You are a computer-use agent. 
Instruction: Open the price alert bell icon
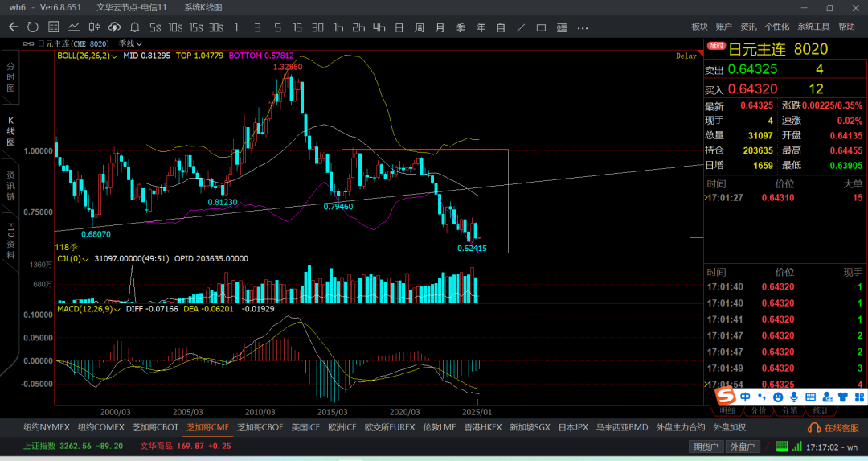click(x=134, y=27)
